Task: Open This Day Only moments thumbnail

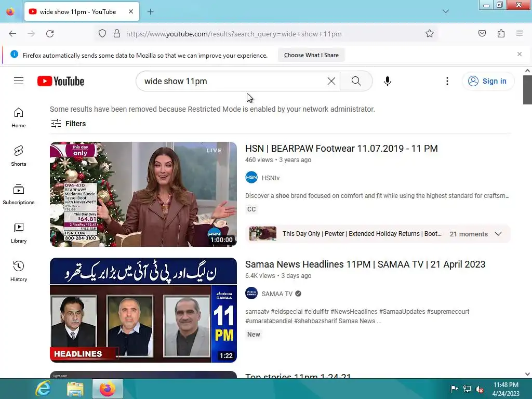Action: (x=262, y=234)
